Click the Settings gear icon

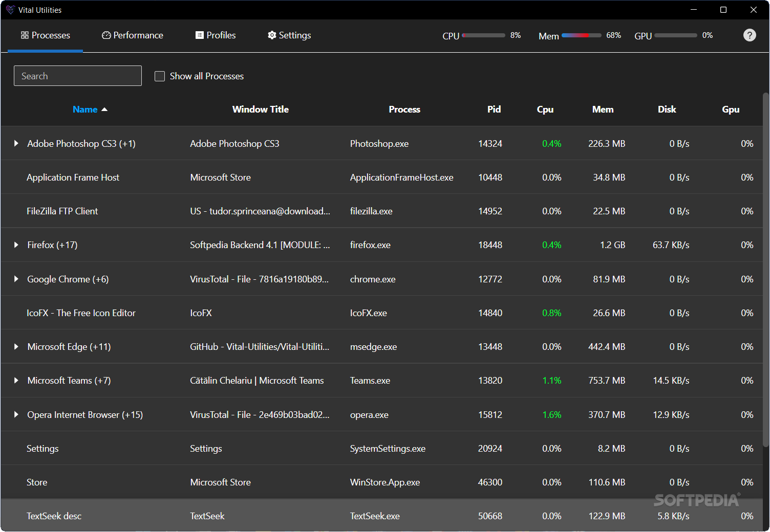click(x=272, y=35)
